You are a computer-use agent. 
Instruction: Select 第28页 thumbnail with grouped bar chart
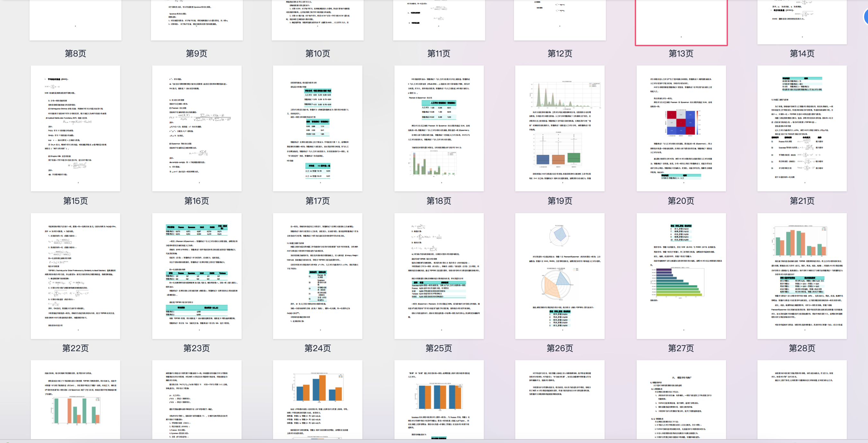click(x=802, y=276)
